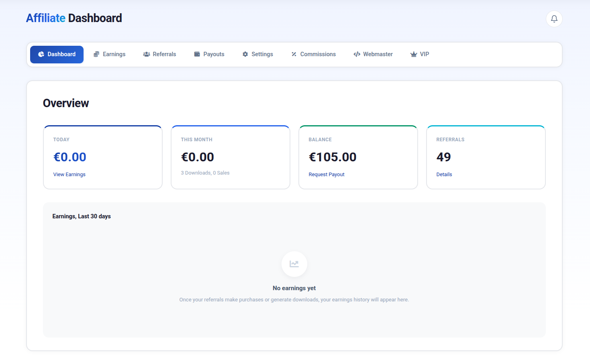Go to the Commissions tab
This screenshot has height=364, width=590.
point(314,54)
